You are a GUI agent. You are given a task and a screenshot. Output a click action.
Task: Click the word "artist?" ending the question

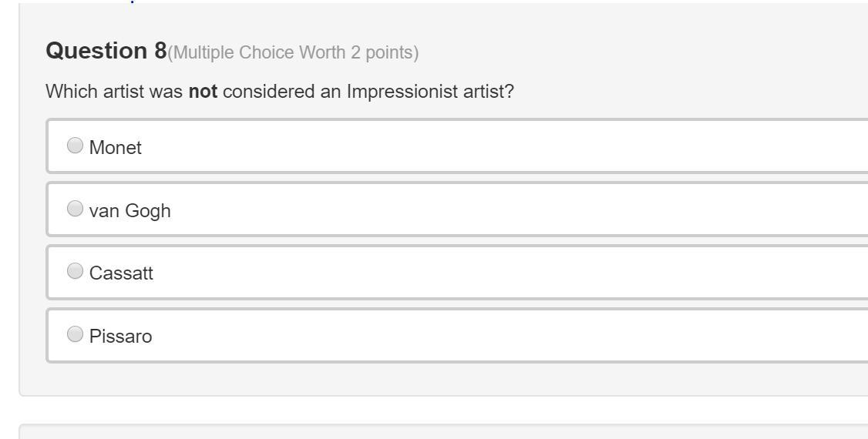490,92
